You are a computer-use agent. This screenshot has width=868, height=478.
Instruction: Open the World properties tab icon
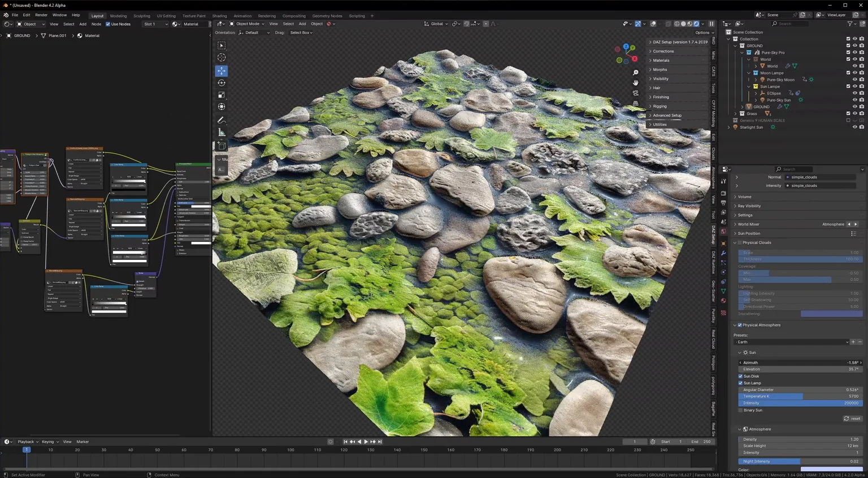[723, 232]
